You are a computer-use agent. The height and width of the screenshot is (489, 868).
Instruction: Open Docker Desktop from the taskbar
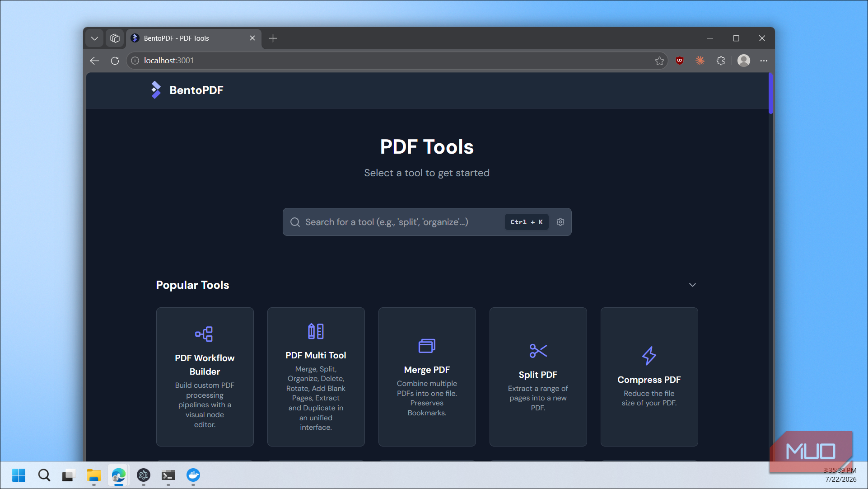tap(193, 475)
